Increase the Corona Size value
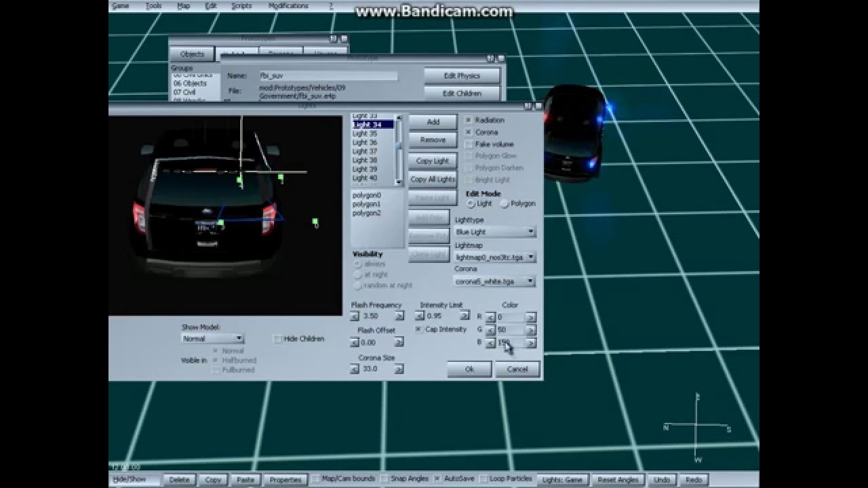The height and width of the screenshot is (488, 868). pyautogui.click(x=399, y=369)
